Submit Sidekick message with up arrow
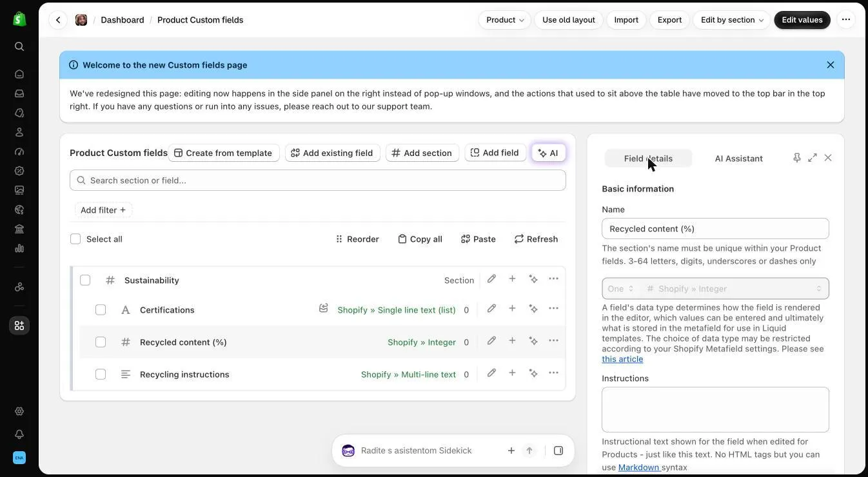 click(x=529, y=451)
